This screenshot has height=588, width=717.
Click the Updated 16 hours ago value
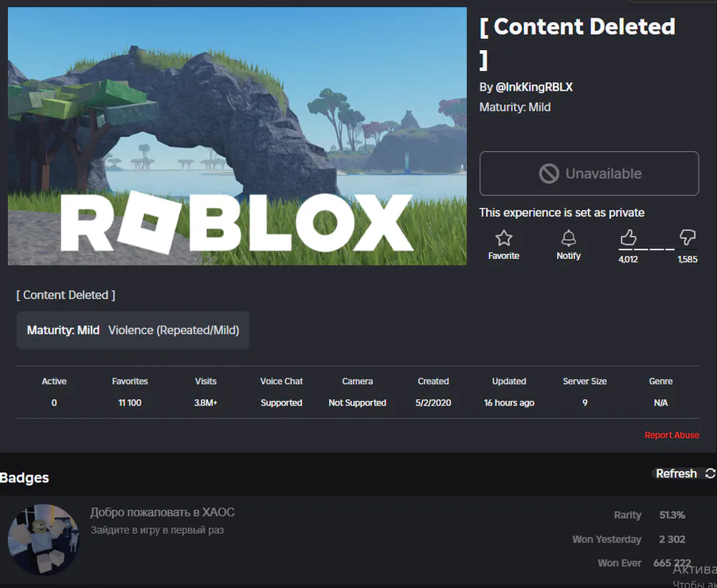click(x=509, y=403)
